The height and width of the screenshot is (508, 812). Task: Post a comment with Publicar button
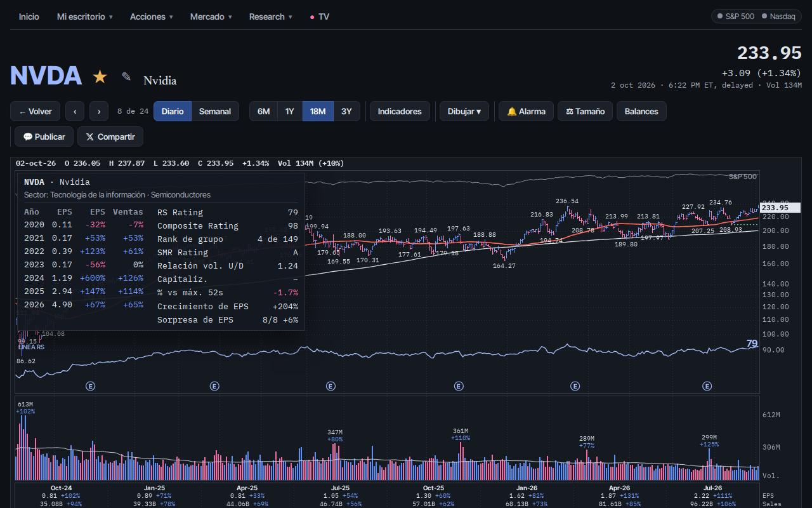tap(44, 137)
